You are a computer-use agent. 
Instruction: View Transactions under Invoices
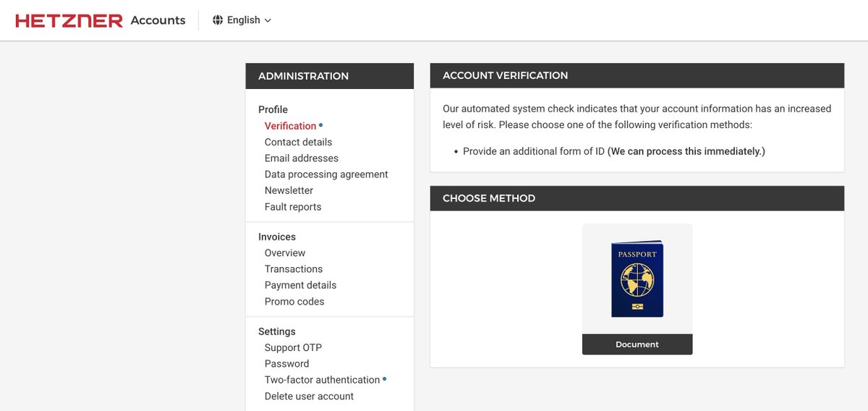tap(294, 269)
